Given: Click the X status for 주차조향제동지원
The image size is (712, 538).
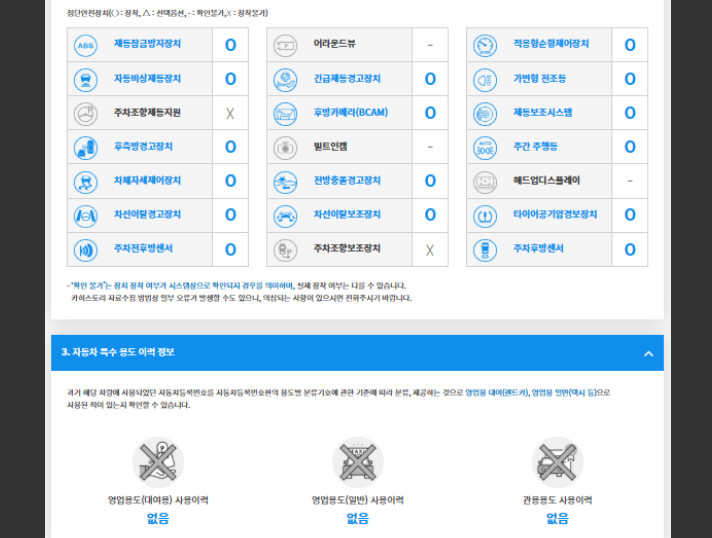Looking at the screenshot, I should pyautogui.click(x=230, y=113).
